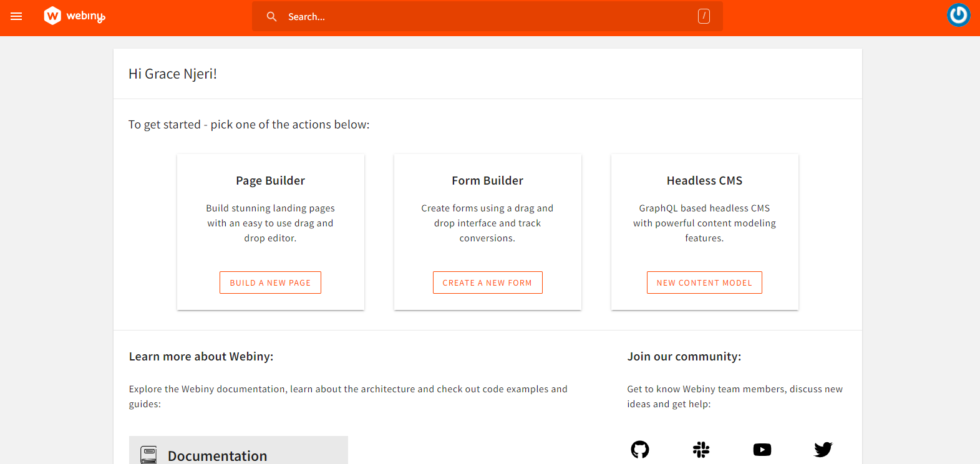The image size is (980, 464).
Task: Click the Hi Grace Njeri greeting
Action: pyautogui.click(x=173, y=74)
